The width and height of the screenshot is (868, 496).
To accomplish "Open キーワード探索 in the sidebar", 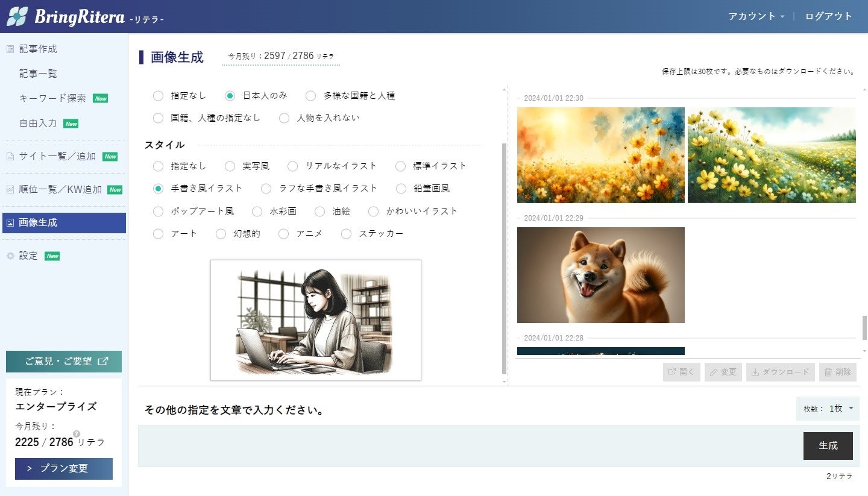I will [52, 98].
